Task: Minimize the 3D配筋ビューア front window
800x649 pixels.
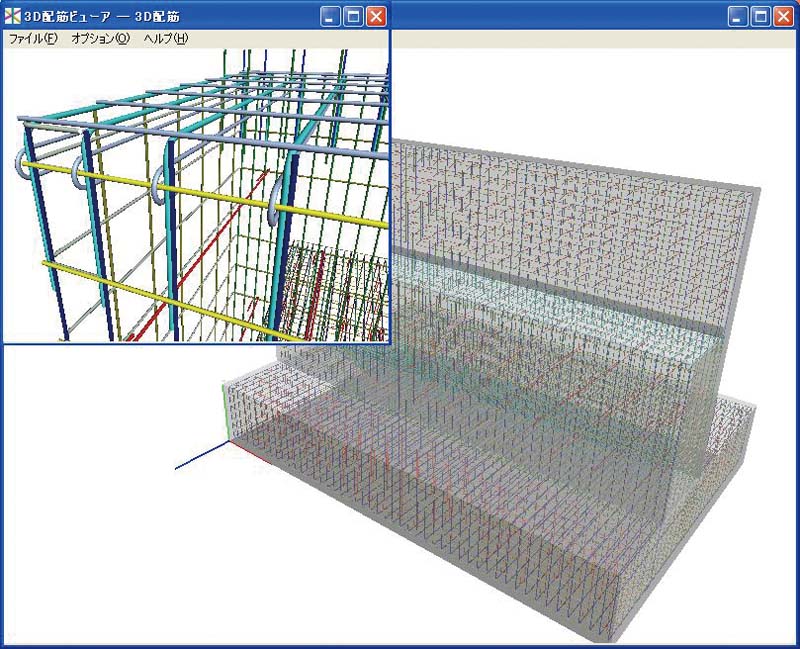Action: (330, 17)
